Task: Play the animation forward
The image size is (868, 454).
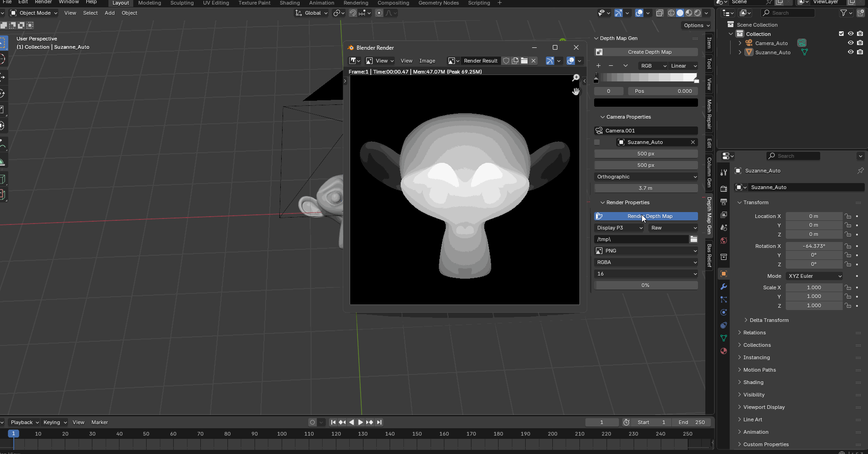Action: coord(361,422)
